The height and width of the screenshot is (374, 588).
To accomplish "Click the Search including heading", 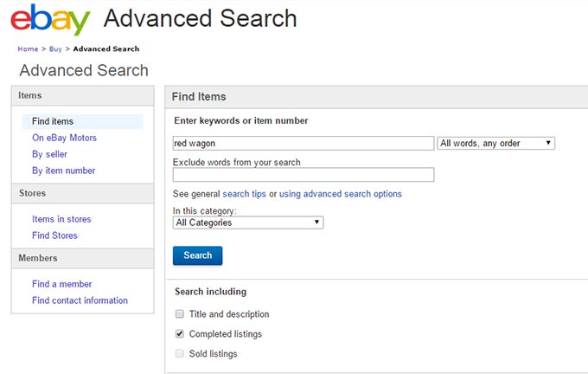I will tap(210, 292).
